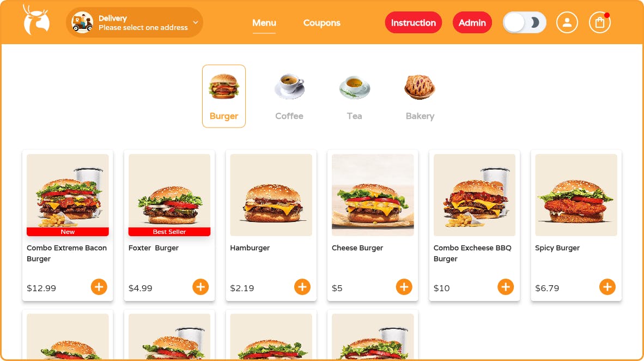The height and width of the screenshot is (361, 644).
Task: Click the deer logo in the header
Action: [36, 20]
